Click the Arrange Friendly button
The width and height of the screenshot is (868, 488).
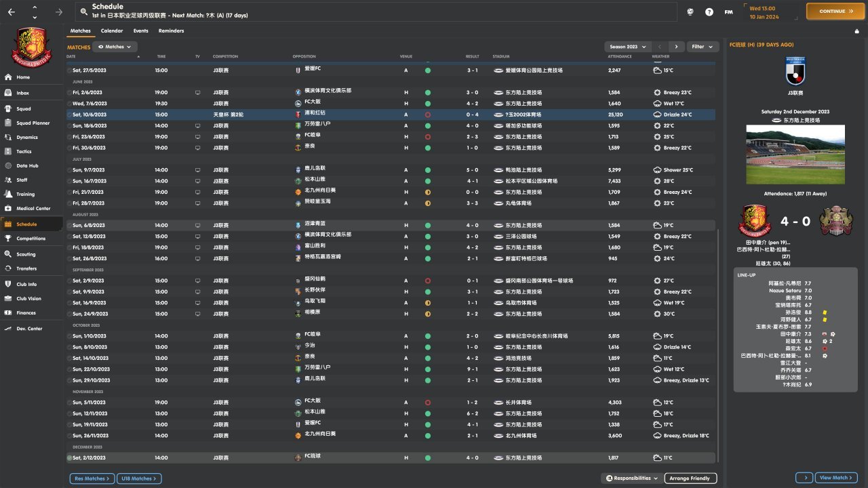[690, 479]
